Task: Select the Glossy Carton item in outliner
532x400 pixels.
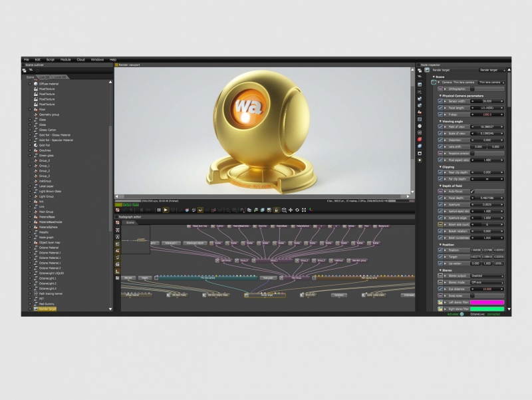Action: [47, 130]
